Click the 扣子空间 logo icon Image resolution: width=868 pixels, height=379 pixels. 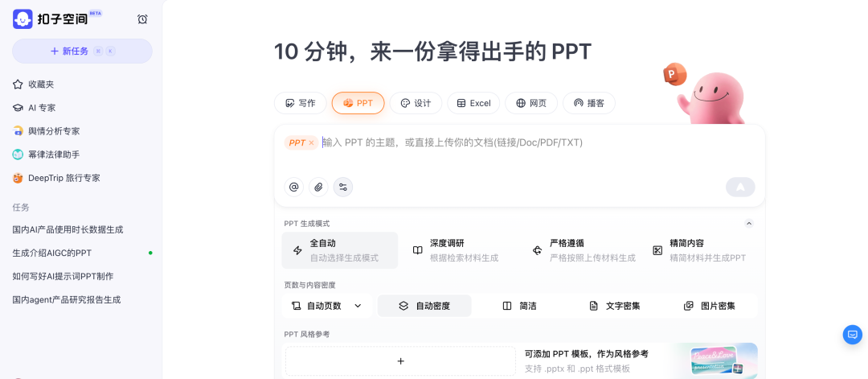point(23,19)
